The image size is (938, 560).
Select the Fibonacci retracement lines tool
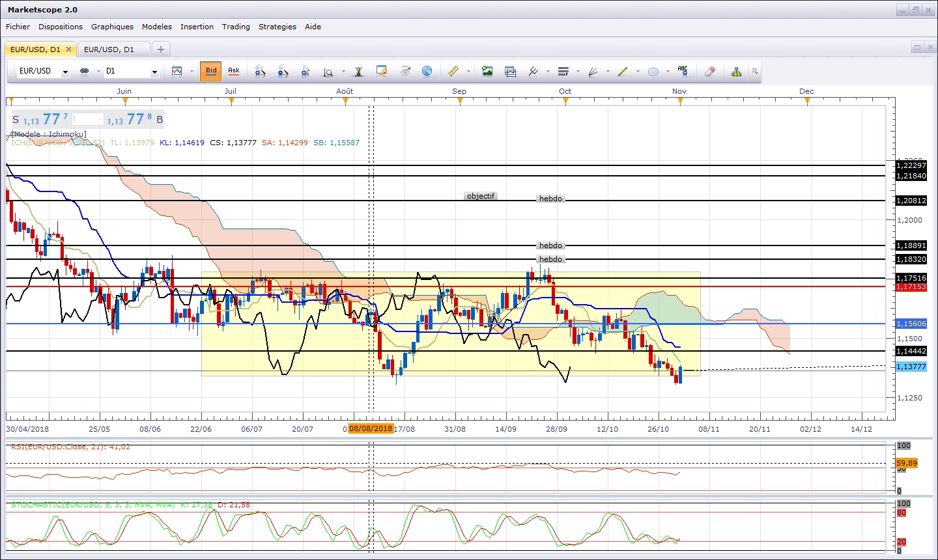tap(563, 72)
